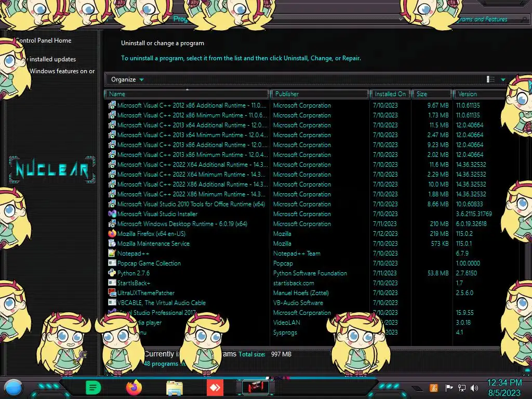Select Microsoft Visual C++ 2022 X86 Additional Runtime
Screen dimensions: 532x399
(x=192, y=184)
